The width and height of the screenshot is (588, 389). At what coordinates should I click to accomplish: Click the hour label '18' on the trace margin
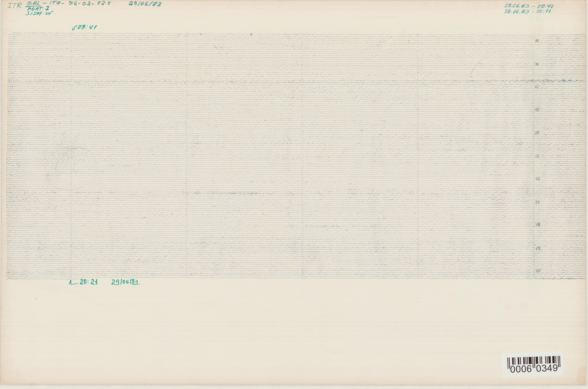click(x=538, y=225)
